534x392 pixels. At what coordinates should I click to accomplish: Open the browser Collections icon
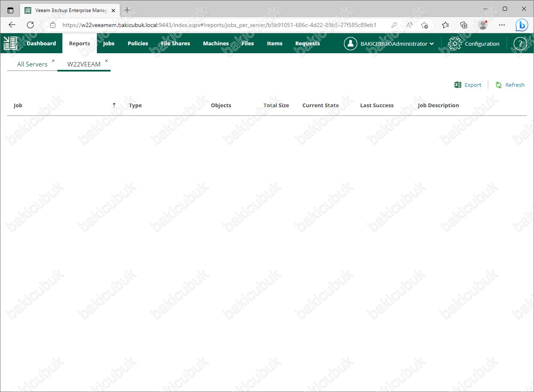click(x=464, y=25)
